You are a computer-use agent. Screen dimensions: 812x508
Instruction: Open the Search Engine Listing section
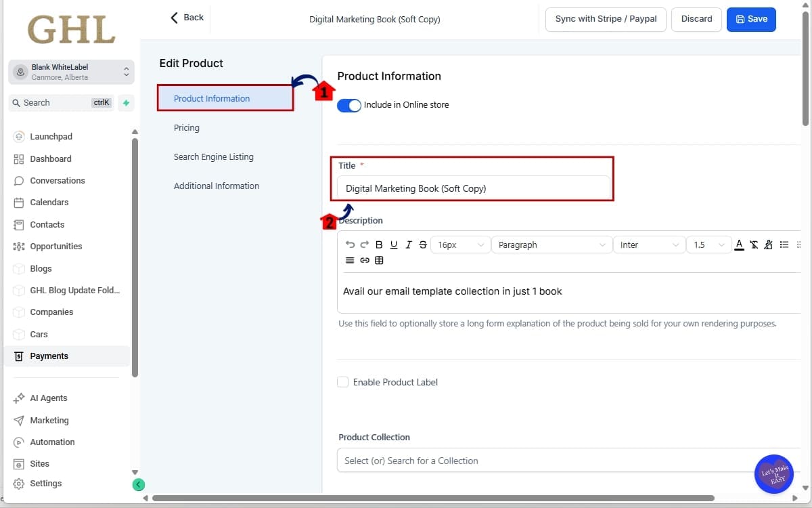pyautogui.click(x=214, y=156)
